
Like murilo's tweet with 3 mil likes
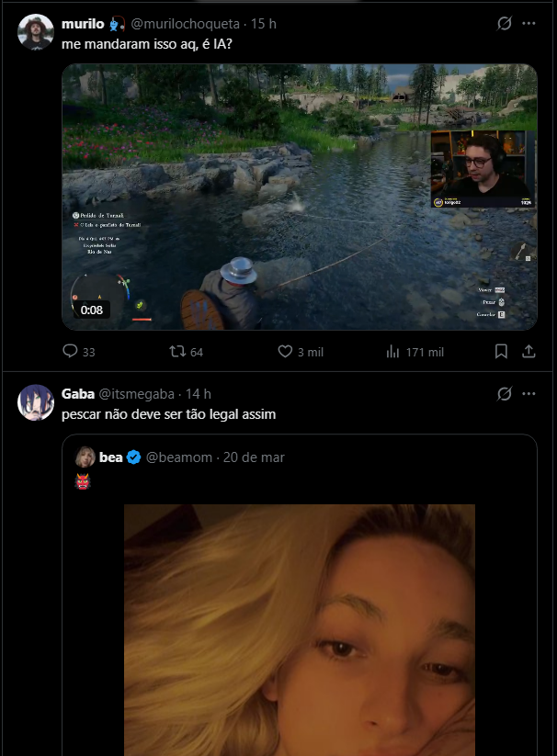coord(301,352)
